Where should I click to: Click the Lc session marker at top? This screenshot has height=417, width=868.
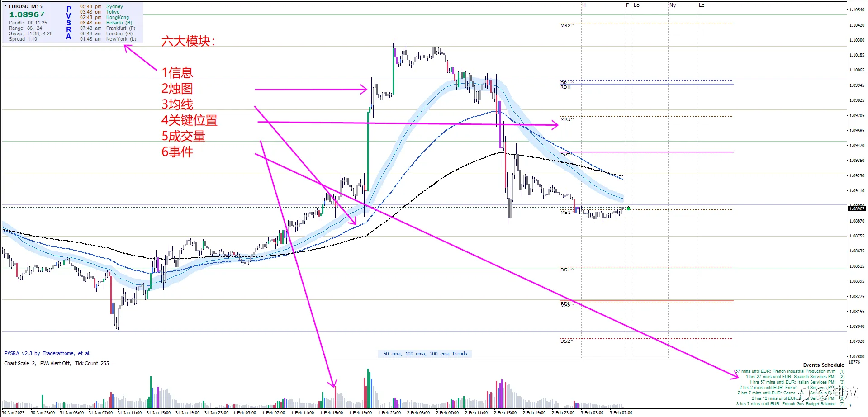click(702, 5)
